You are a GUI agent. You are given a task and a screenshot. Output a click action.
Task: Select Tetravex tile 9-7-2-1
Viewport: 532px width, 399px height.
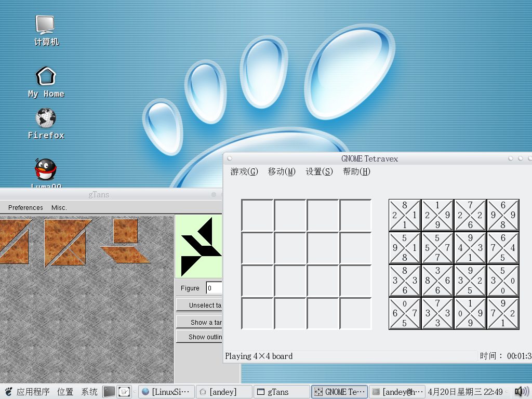[x=503, y=313]
